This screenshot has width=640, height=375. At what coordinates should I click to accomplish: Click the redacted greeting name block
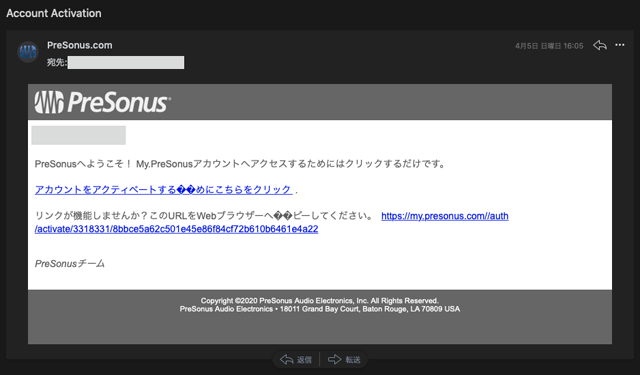tap(78, 135)
